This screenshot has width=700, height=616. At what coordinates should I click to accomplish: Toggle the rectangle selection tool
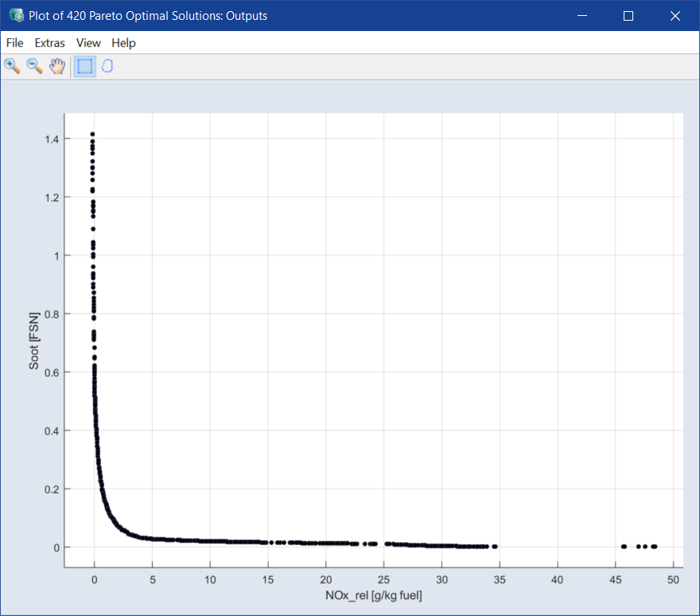85,67
